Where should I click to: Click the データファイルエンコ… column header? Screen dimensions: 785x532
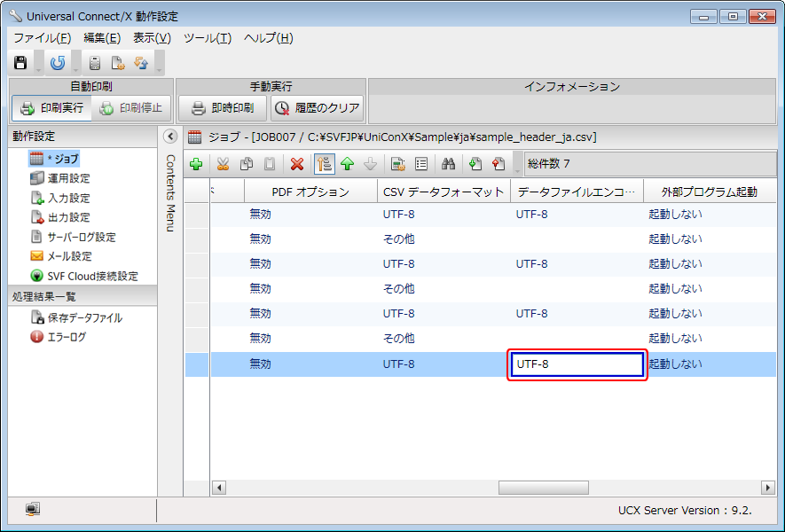(x=577, y=192)
